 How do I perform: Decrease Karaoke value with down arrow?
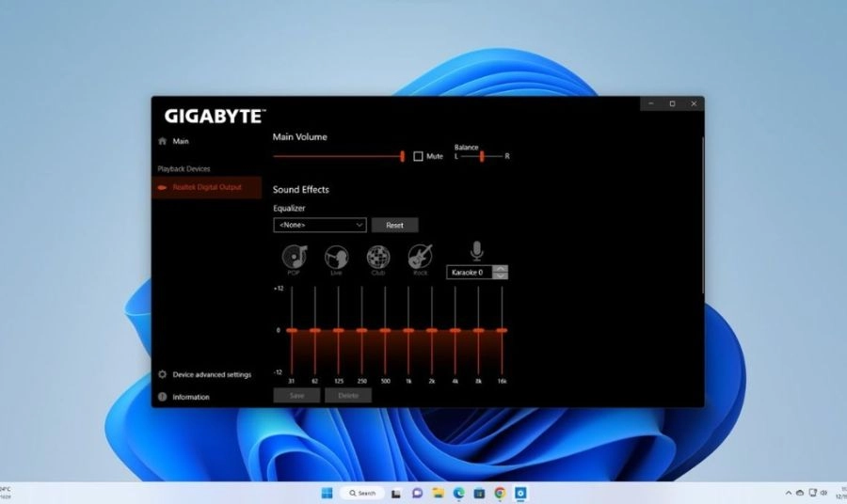[501, 276]
